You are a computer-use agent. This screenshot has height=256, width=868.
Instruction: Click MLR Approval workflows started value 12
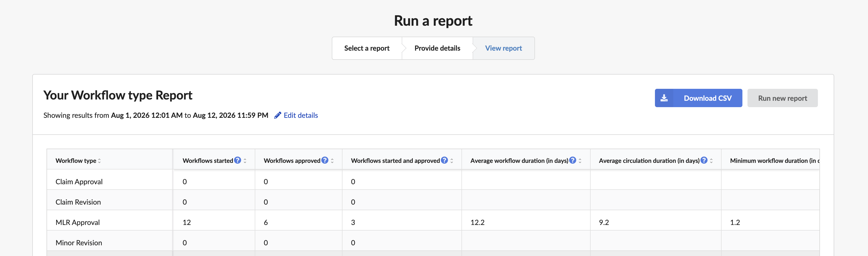(187, 223)
